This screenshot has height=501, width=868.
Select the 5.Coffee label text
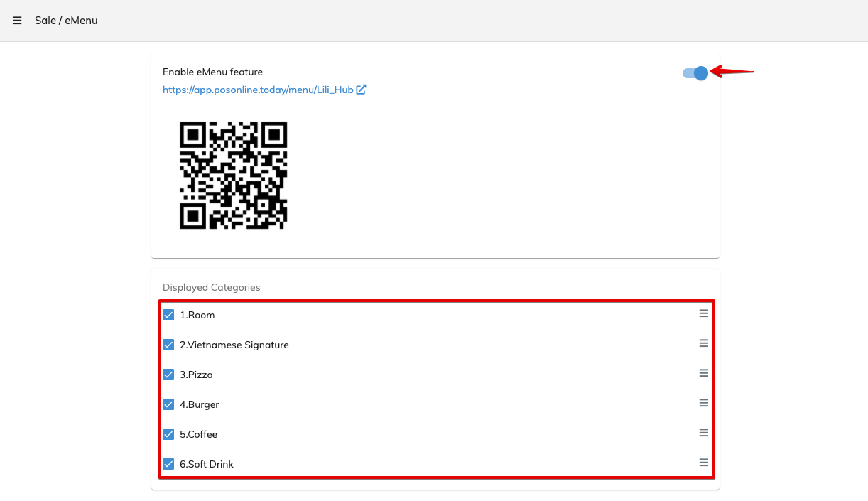click(x=199, y=434)
